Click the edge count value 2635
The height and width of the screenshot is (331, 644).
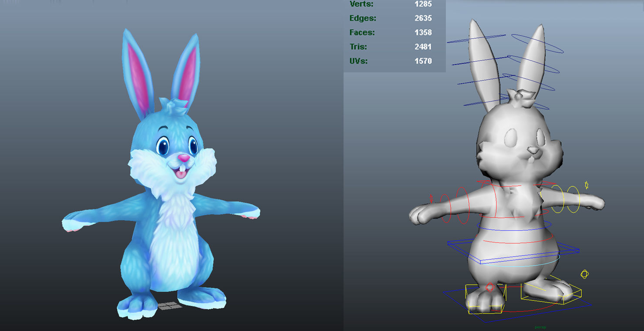(423, 18)
